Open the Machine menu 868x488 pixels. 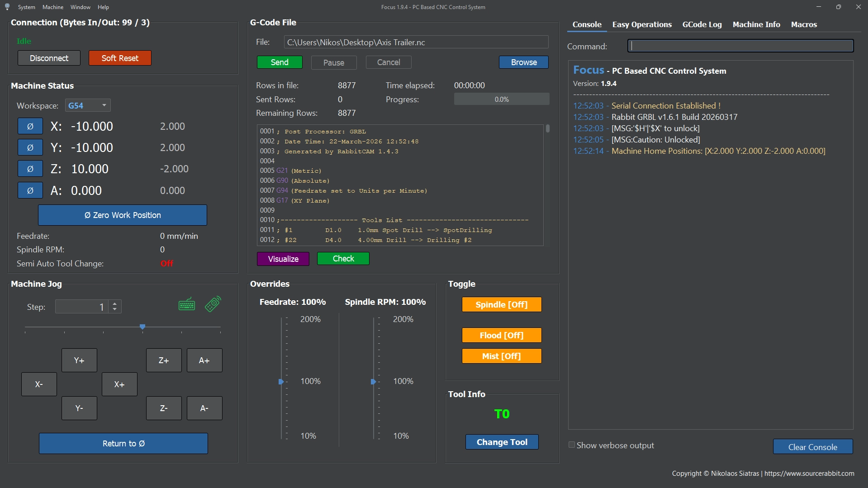coord(53,7)
